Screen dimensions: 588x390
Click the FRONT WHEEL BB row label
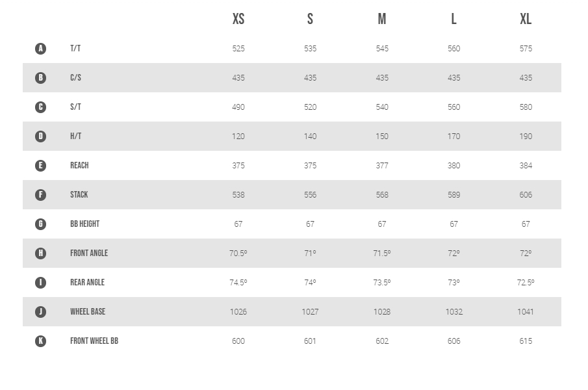tap(94, 341)
